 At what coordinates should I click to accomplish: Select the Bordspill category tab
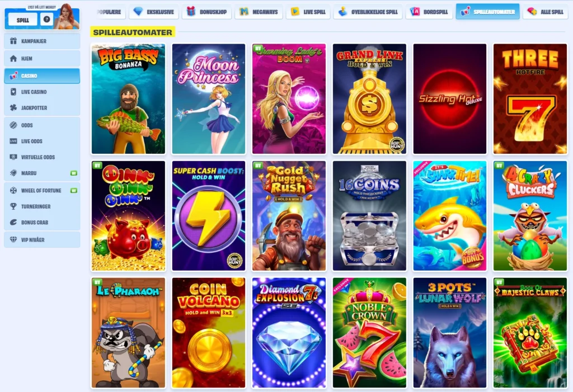429,12
